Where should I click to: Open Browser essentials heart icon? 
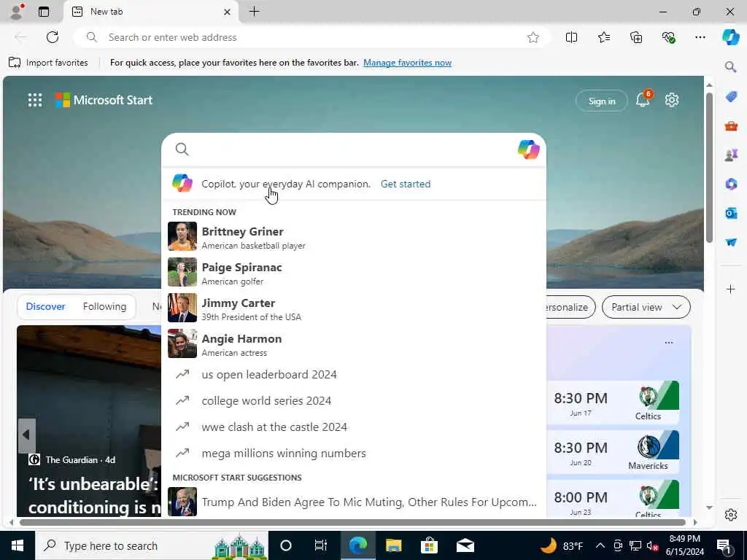click(x=668, y=37)
